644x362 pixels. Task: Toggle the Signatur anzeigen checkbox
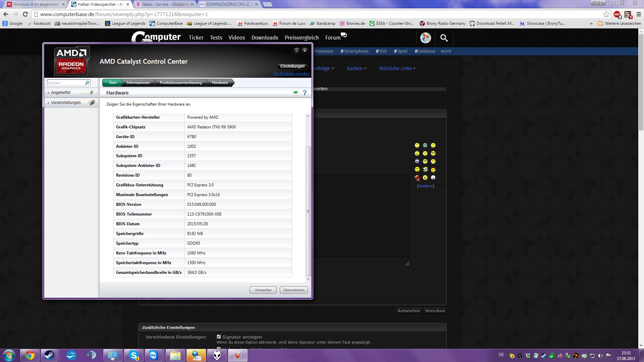219,337
